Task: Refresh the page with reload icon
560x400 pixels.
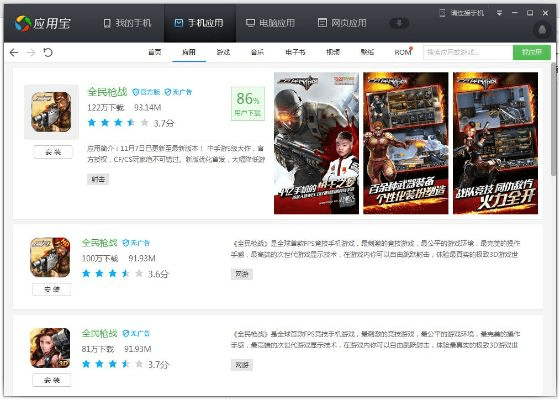Action: 48,52
